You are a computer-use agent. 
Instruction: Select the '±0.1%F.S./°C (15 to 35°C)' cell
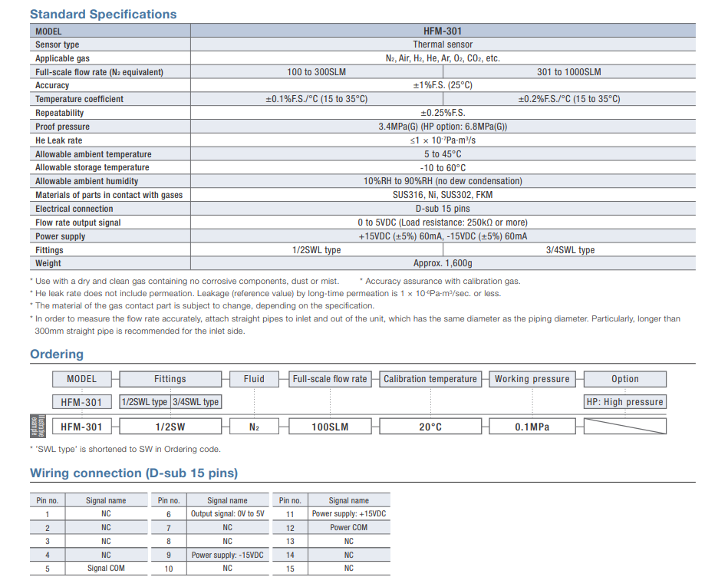(316, 99)
